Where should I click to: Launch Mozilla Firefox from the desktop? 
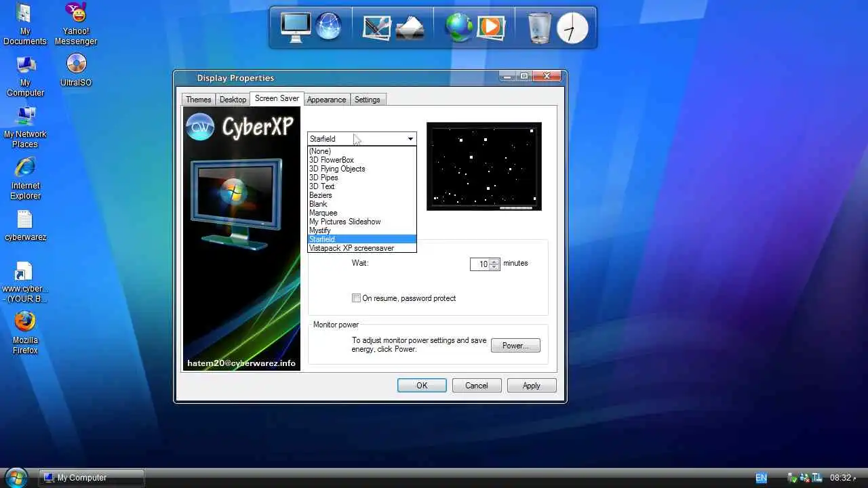[25, 333]
